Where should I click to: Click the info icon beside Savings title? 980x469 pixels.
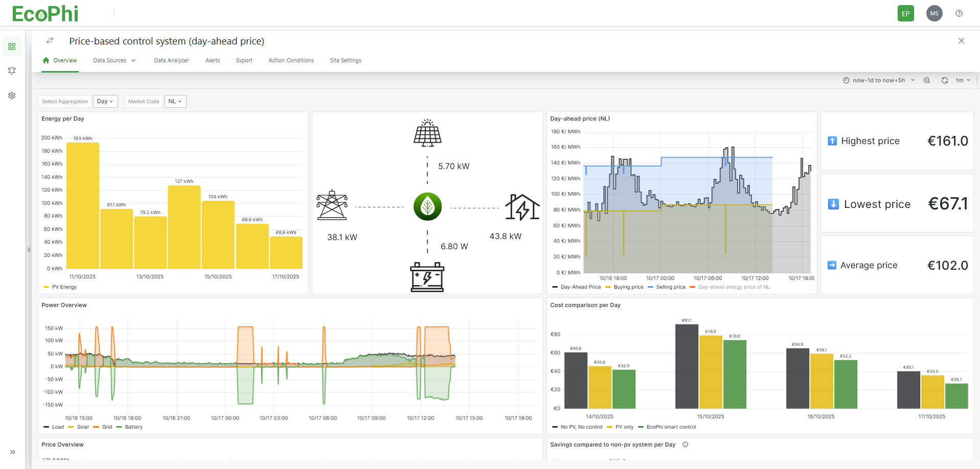[685, 444]
